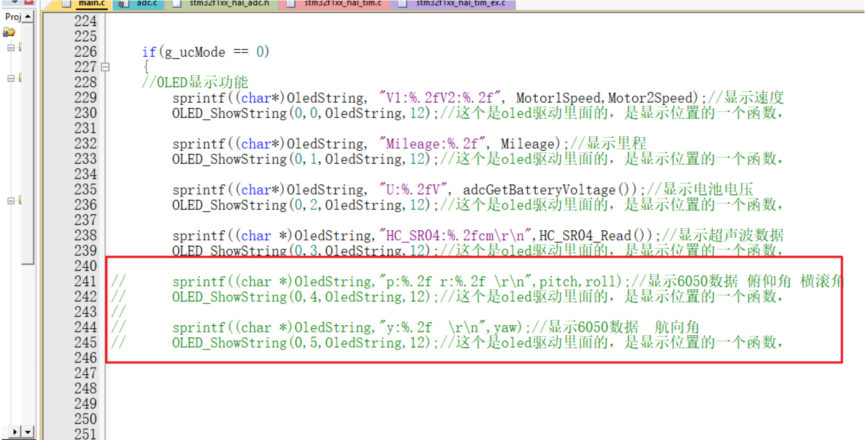Click the OLED_ShowString(0,3,OledString,12) call
This screenshot has width=868, height=440.
coord(301,250)
